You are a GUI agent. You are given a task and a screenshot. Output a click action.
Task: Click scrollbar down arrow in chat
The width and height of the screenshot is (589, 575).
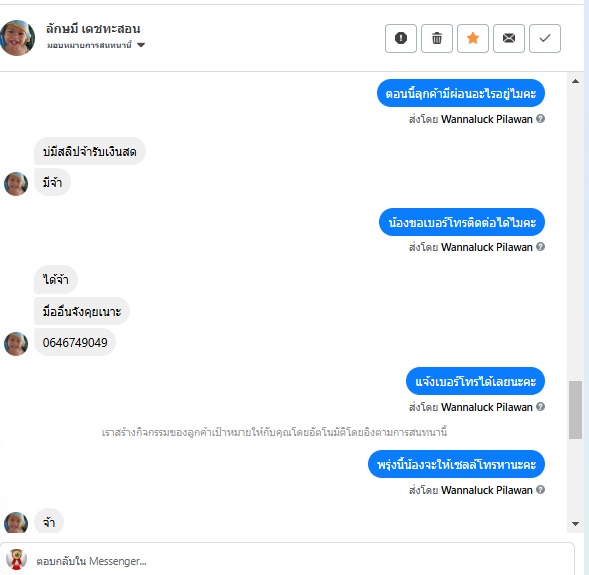point(575,524)
